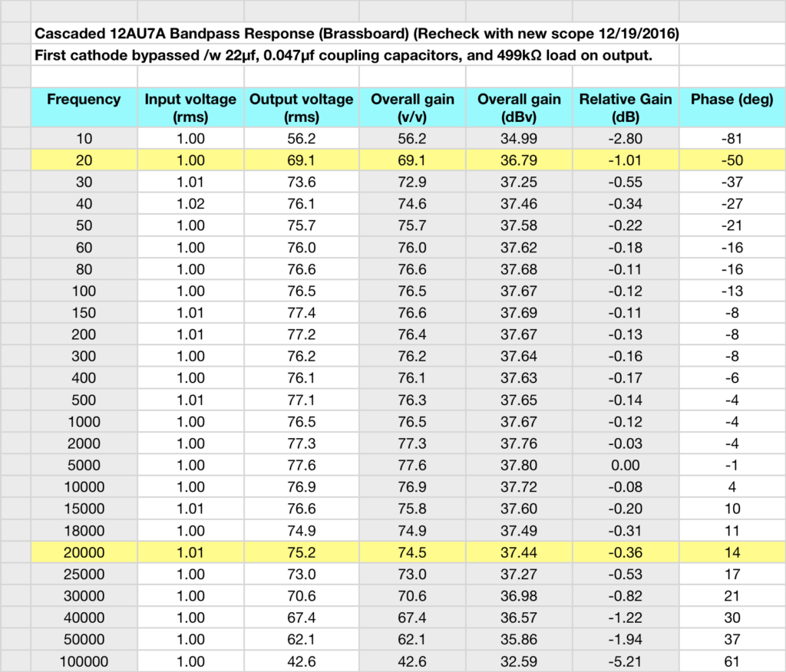The height and width of the screenshot is (672, 786).
Task: Click overall gain value 75.8
Action: click(x=412, y=509)
